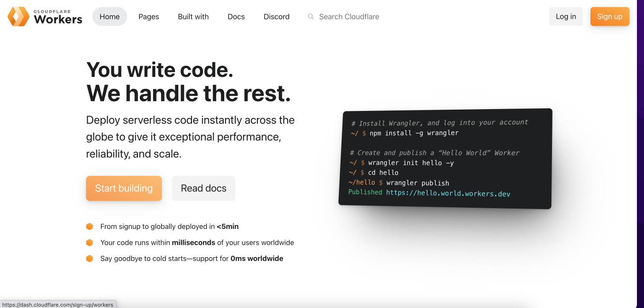644x308 pixels.
Task: Click the terminal code snippet card
Action: coord(445,159)
